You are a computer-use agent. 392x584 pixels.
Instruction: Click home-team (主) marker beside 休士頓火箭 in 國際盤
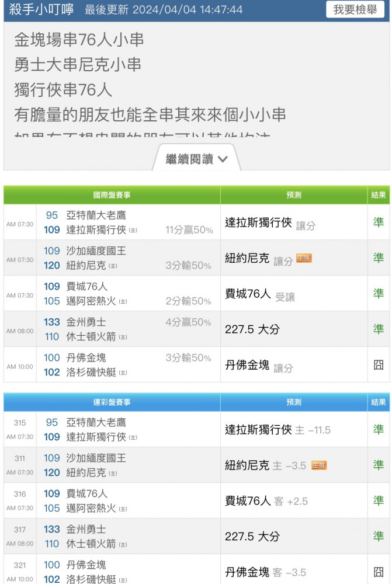(x=123, y=337)
